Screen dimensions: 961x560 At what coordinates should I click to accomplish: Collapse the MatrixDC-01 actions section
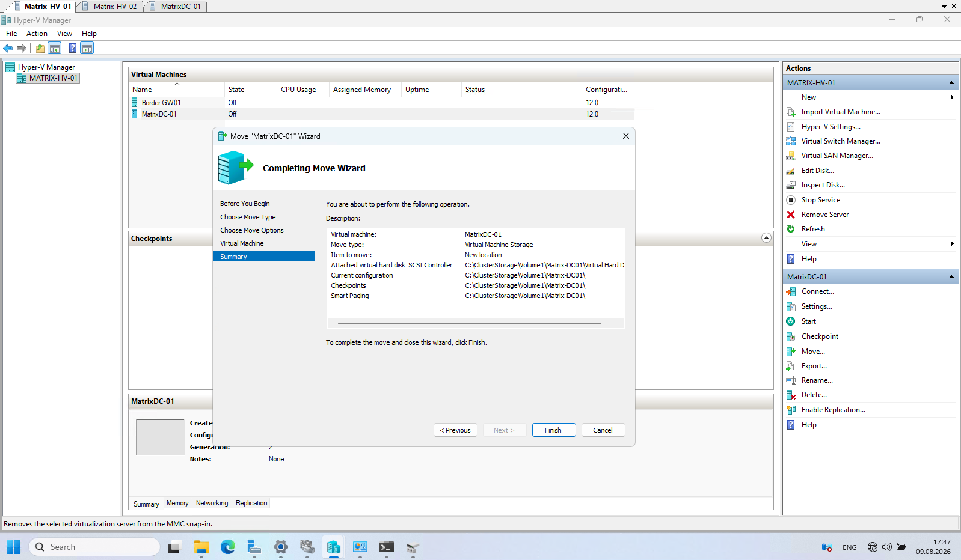click(x=951, y=277)
